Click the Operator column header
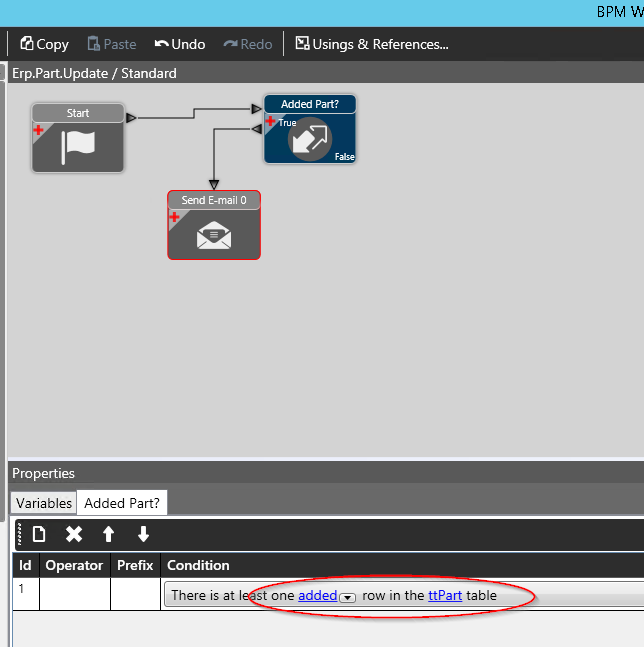This screenshot has height=647, width=644. point(75,565)
